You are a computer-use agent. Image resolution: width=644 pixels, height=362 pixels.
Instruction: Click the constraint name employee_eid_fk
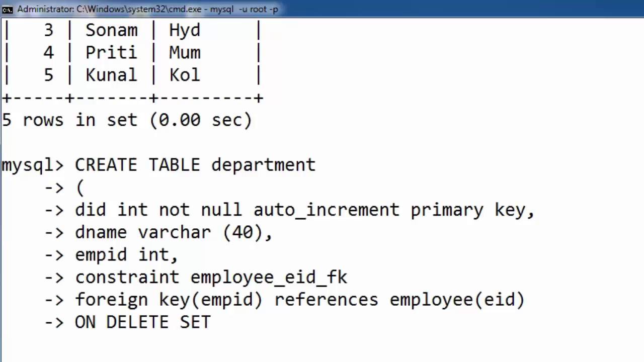tap(269, 278)
